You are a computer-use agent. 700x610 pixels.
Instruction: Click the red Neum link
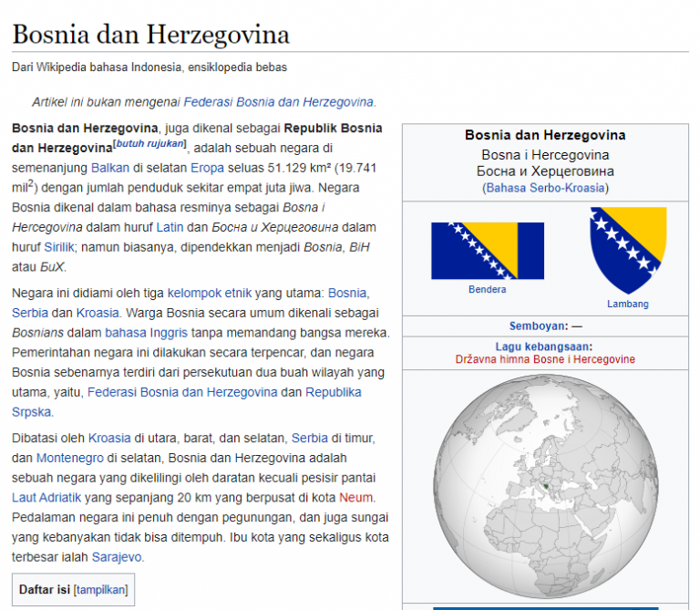[355, 498]
